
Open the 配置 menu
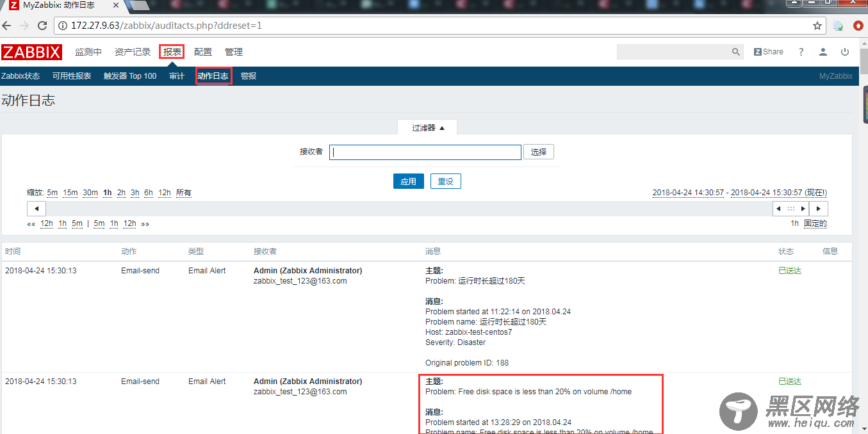203,52
